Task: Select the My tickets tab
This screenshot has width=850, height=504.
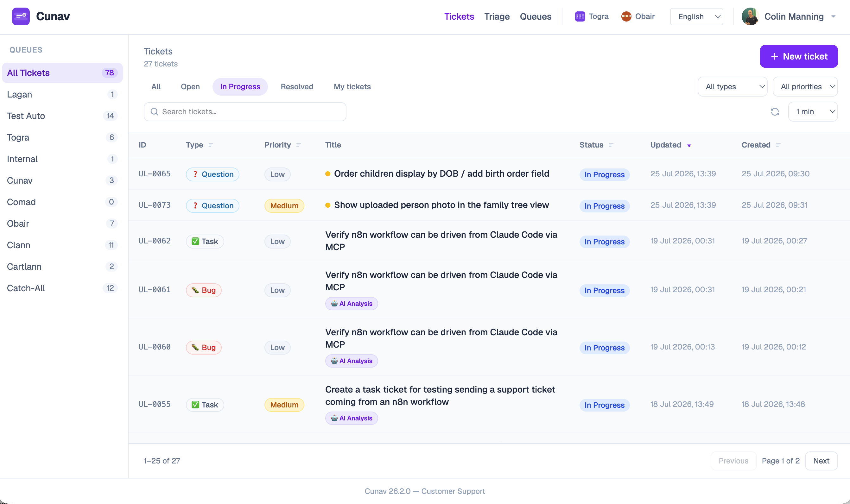Action: (352, 87)
